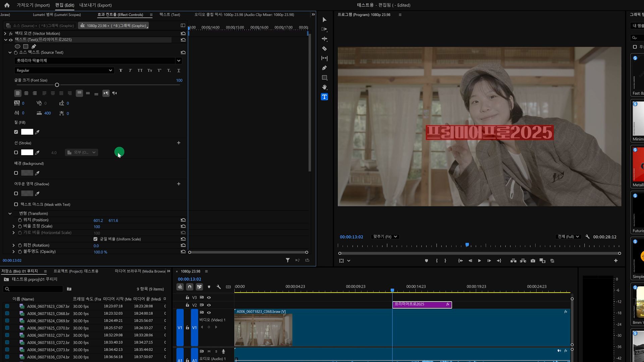Toggle Fill checkbox
Image resolution: width=644 pixels, height=362 pixels.
coord(16,132)
